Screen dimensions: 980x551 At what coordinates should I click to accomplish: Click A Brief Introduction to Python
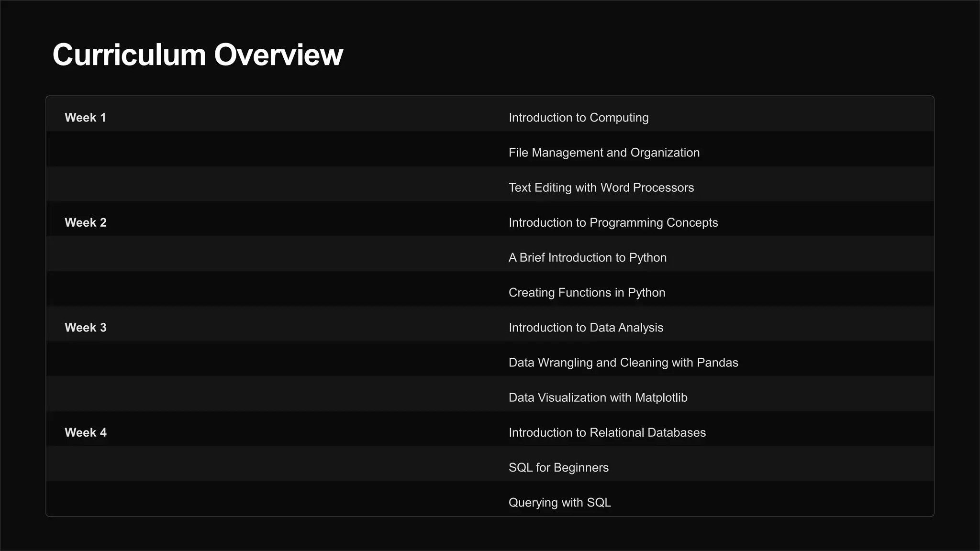(x=587, y=257)
